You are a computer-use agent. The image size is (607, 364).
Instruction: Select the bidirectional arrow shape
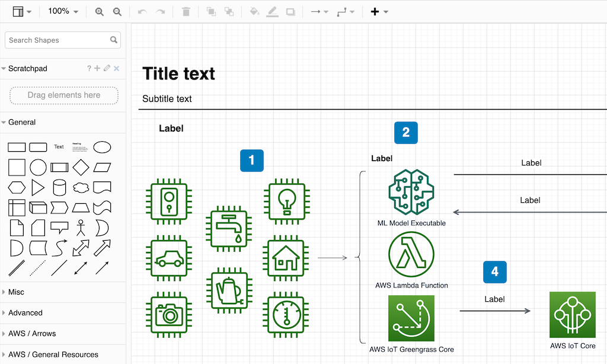[x=81, y=248]
